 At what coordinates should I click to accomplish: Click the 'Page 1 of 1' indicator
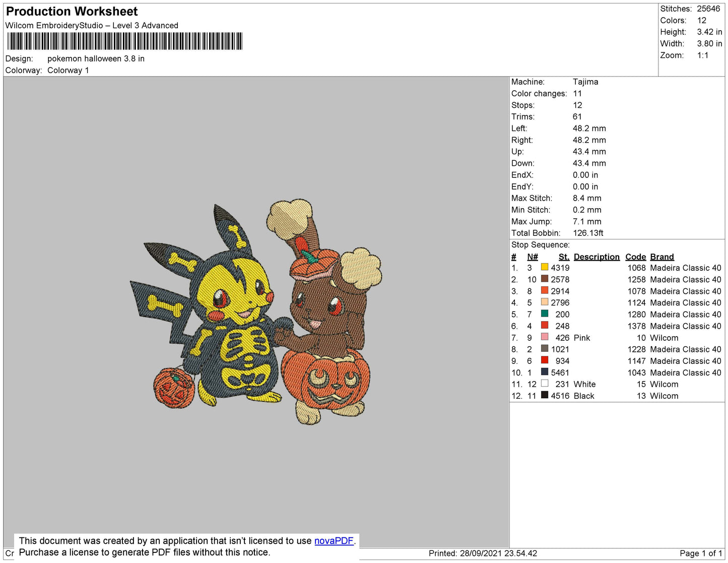[x=701, y=553]
